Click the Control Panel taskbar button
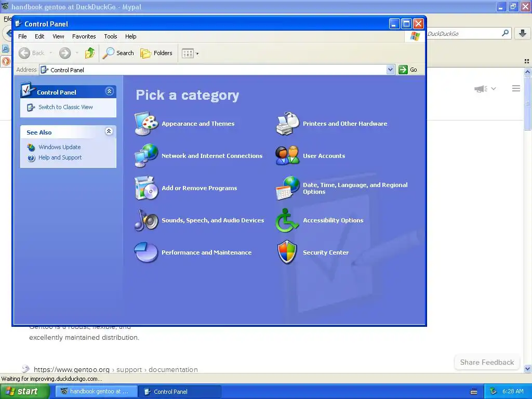The image size is (532, 399). [180, 391]
